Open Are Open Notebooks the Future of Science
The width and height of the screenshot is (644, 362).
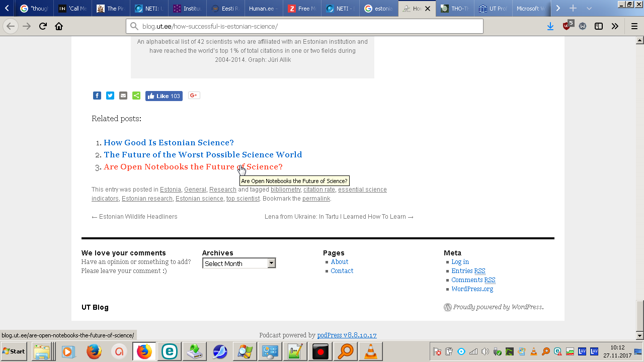pyautogui.click(x=193, y=167)
